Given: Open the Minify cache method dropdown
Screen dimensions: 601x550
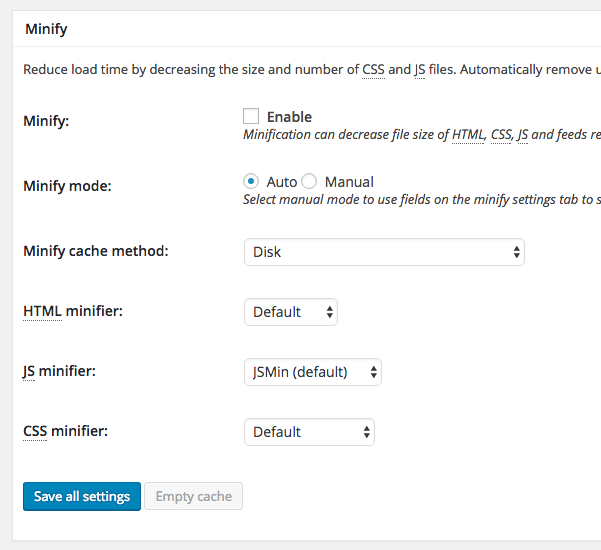Looking at the screenshot, I should (x=384, y=252).
